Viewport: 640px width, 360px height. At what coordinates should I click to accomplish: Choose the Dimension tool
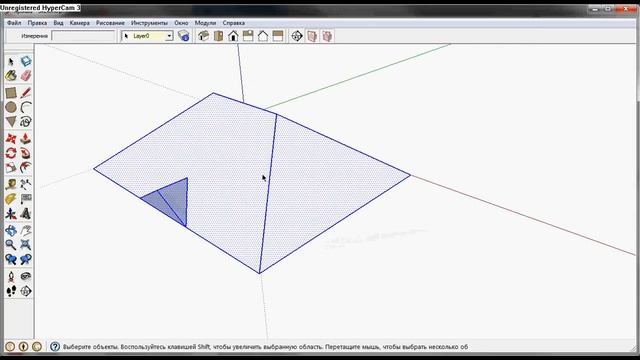pos(26,184)
